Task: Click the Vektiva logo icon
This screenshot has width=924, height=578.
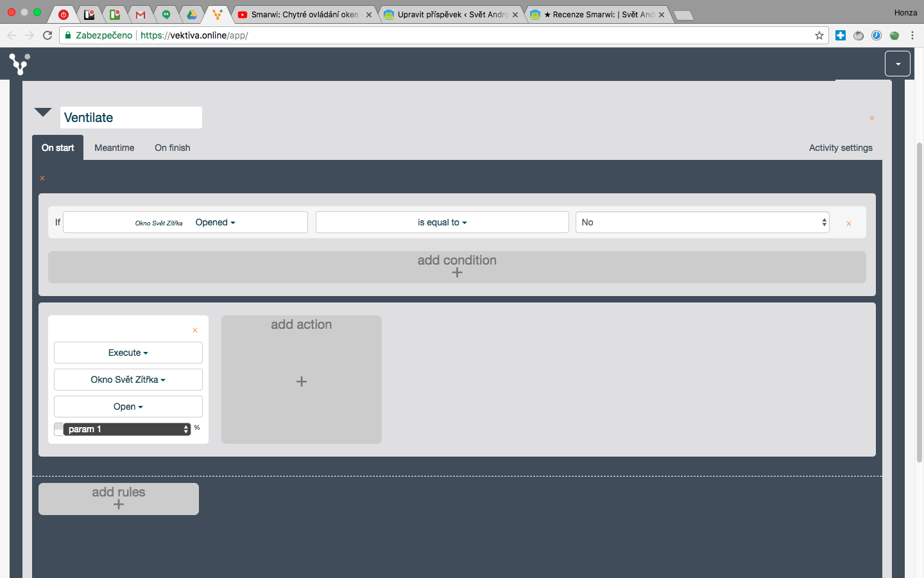Action: 19,64
